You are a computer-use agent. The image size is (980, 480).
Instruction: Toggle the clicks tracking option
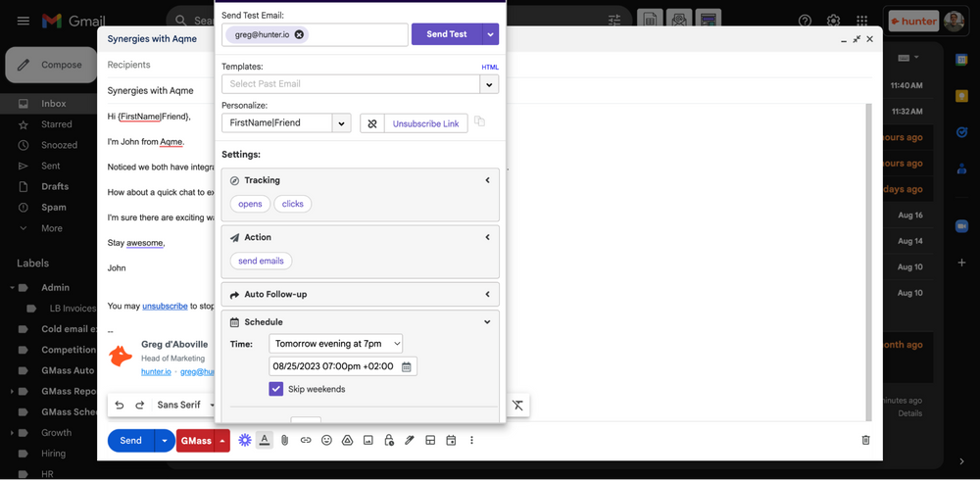[293, 204]
